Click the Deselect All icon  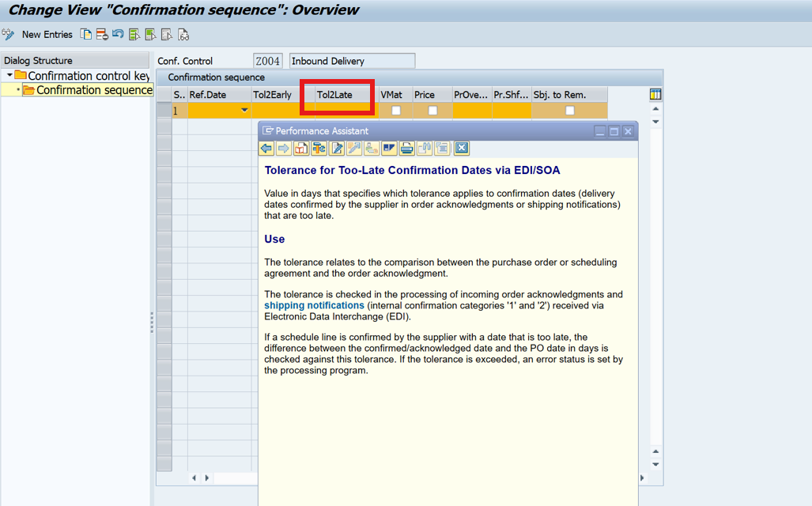167,35
